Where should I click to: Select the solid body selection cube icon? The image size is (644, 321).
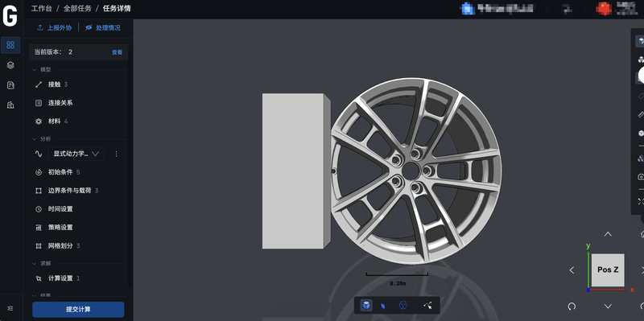pyautogui.click(x=366, y=305)
